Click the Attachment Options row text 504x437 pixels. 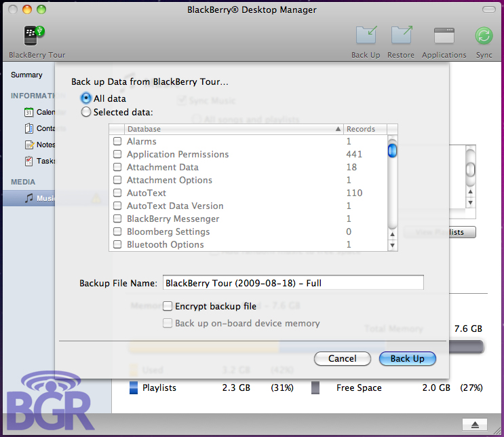tap(170, 180)
